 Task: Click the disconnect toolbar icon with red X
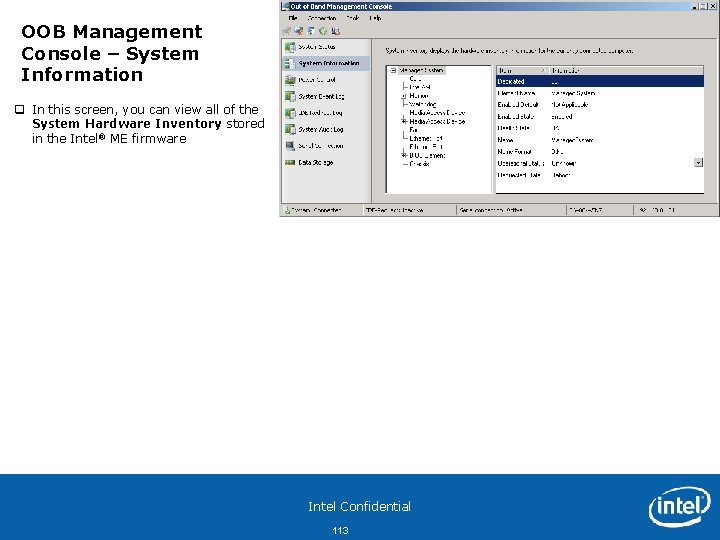[298, 31]
